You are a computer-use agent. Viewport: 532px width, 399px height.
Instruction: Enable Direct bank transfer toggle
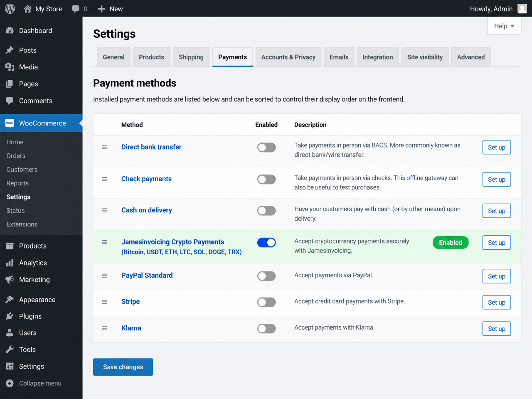point(266,148)
